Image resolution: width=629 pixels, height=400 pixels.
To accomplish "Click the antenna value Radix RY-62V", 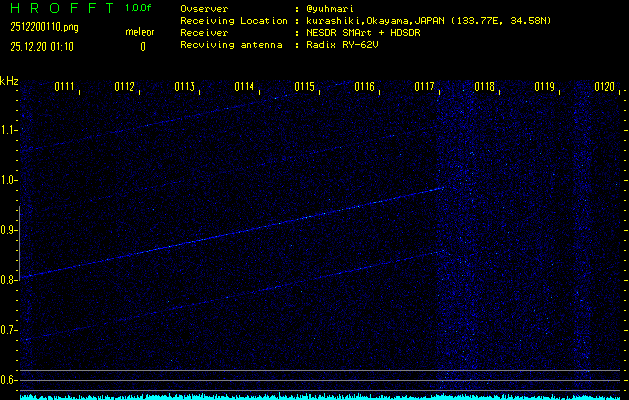I will coord(342,45).
